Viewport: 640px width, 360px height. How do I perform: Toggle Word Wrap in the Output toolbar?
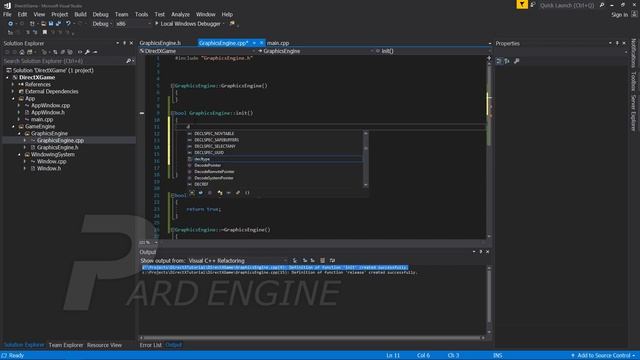point(332,260)
